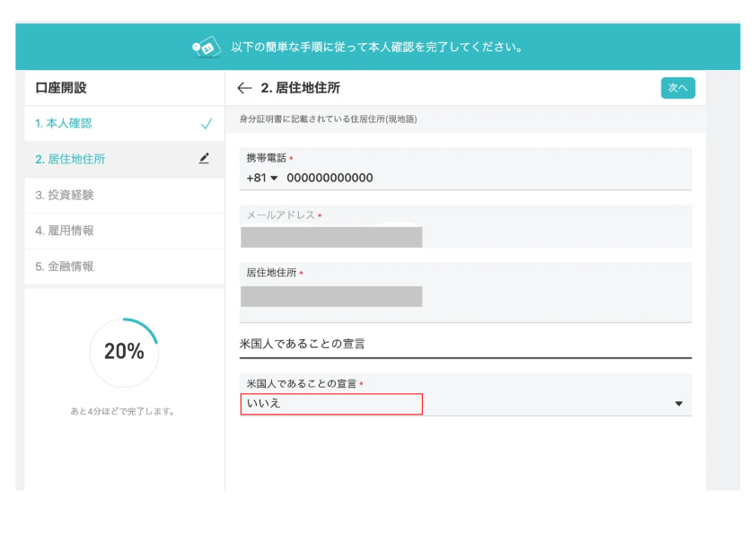
Task: Click the 口座開設 sidebar header
Action: [x=61, y=88]
